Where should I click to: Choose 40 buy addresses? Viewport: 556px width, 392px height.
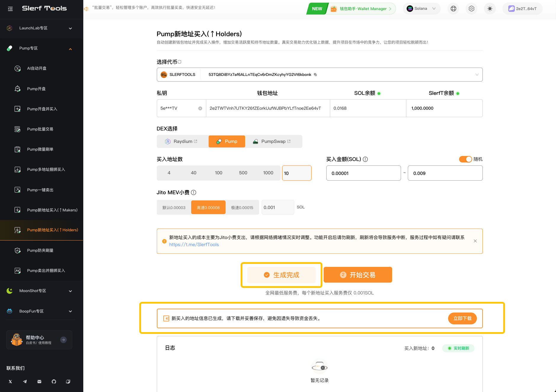(x=194, y=173)
